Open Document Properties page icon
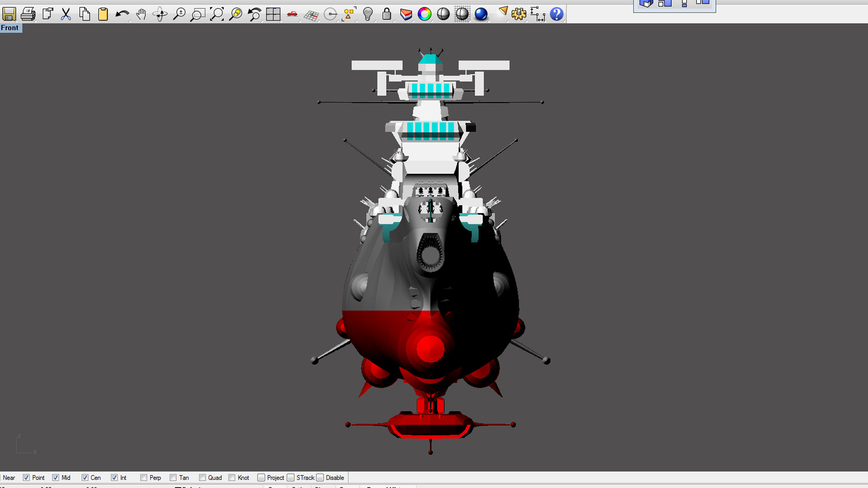 click(x=47, y=14)
